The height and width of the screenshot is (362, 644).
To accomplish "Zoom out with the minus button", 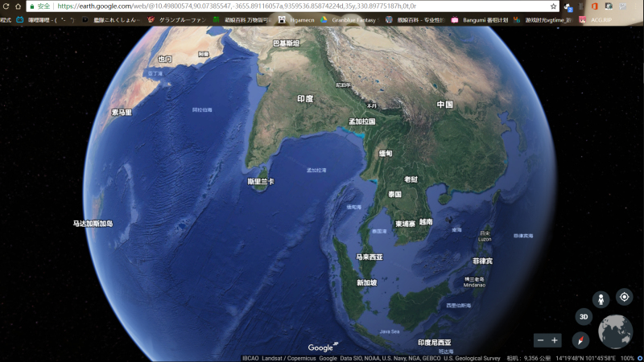I will (x=541, y=340).
